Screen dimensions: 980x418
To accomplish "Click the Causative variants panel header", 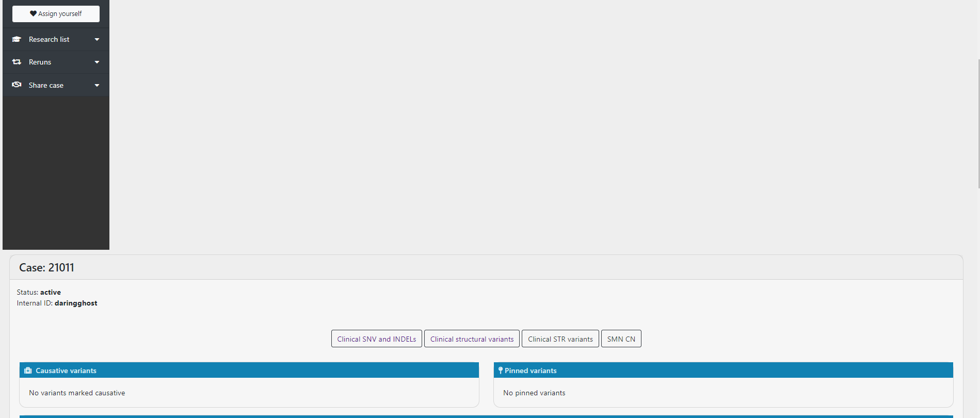I will click(x=249, y=371).
